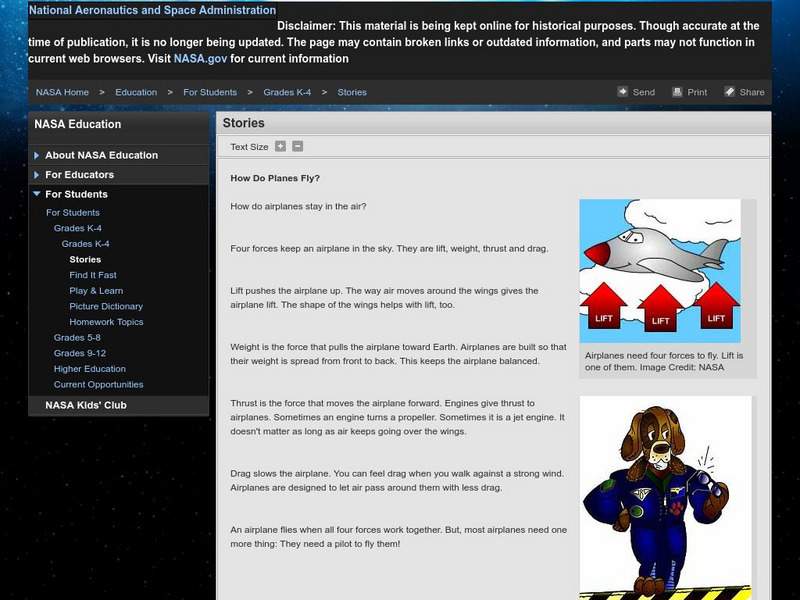
Task: Open Picture Dictionary in the sidebar
Action: point(106,306)
